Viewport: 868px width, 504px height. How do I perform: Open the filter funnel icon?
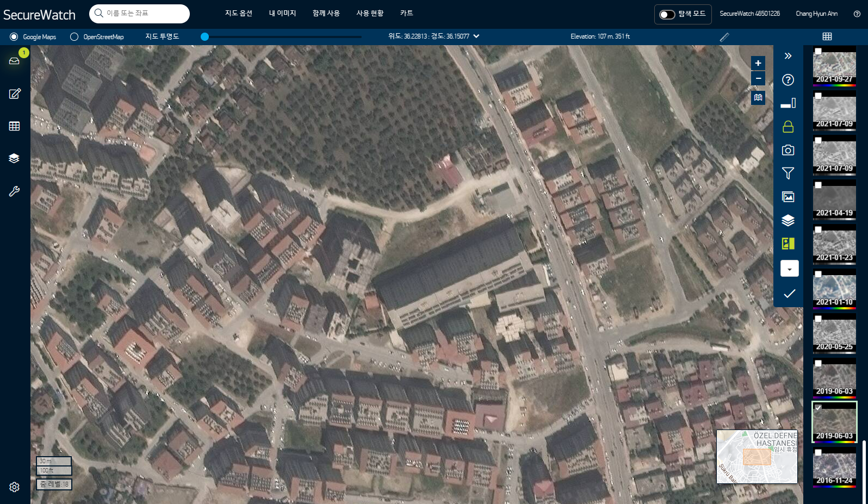788,173
